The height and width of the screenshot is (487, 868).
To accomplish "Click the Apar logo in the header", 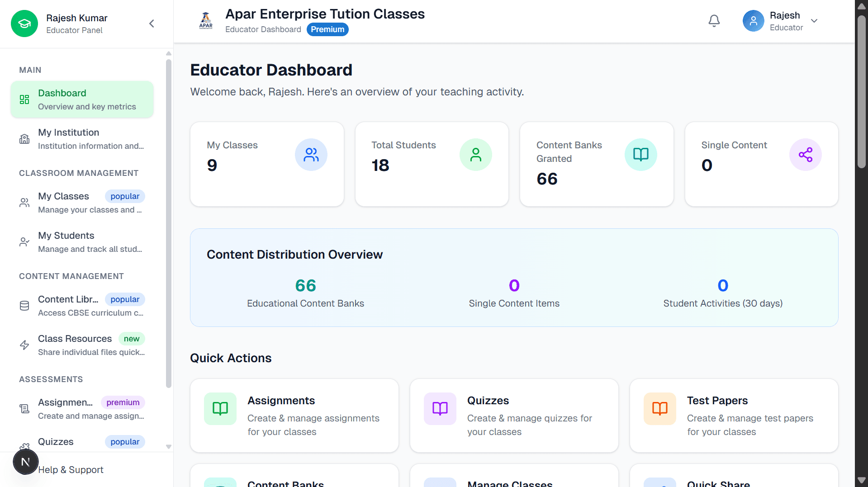I will pos(206,21).
